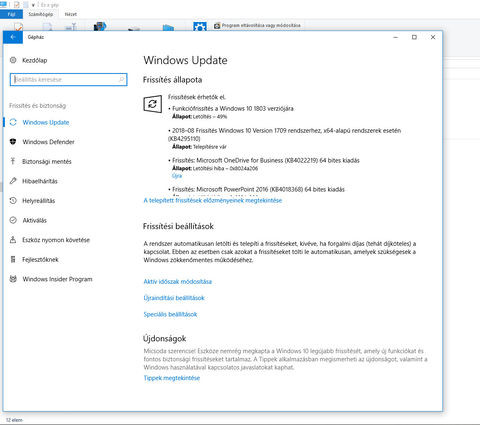Open Hibaelhárítás settings page
The height and width of the screenshot is (425, 480).
[40, 181]
